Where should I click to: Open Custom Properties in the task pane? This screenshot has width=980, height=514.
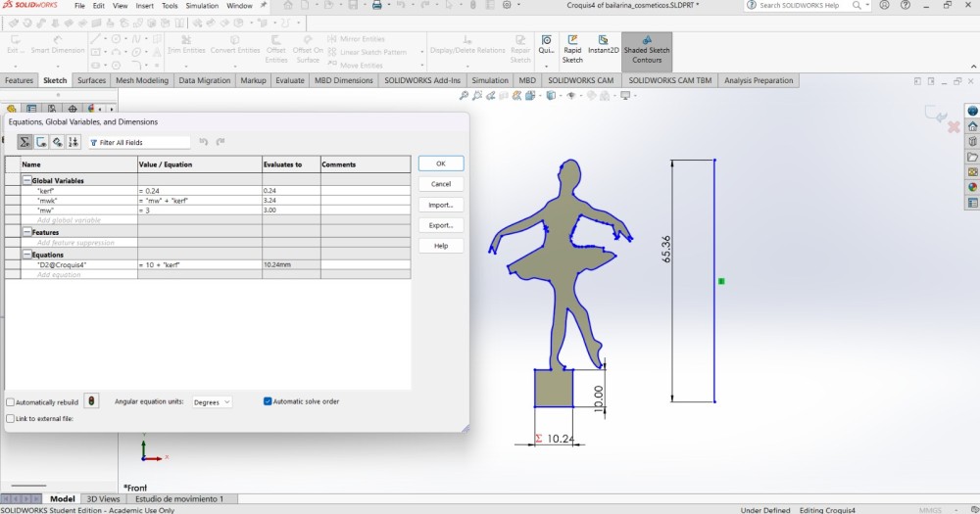click(x=972, y=203)
